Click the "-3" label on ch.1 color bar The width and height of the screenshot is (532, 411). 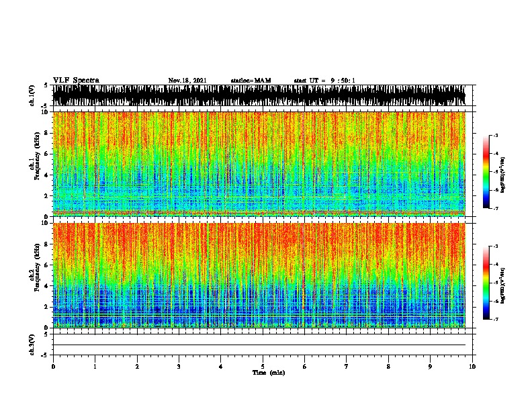tap(495, 136)
